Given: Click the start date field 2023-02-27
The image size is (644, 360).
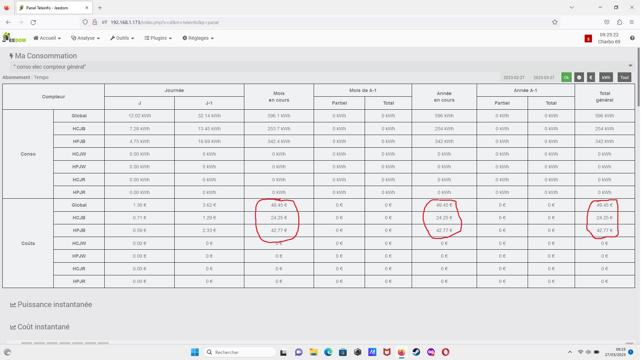Looking at the screenshot, I should pyautogui.click(x=514, y=77).
